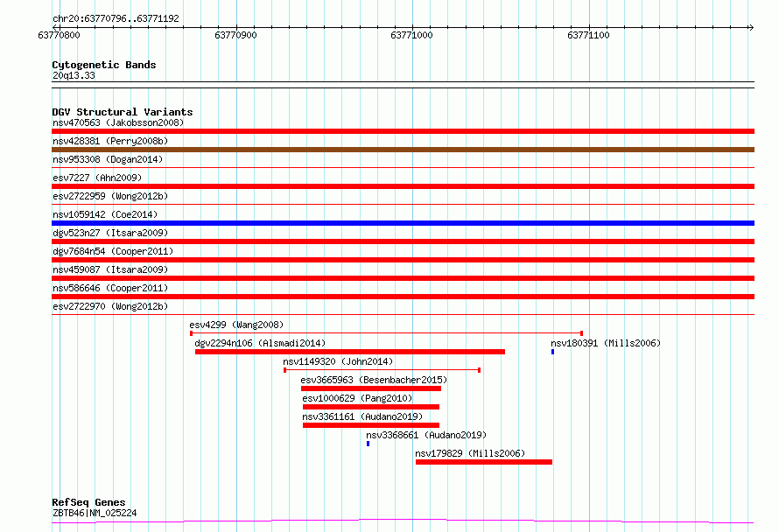Click the dgv2294n106 (Alsmadi2014) label

point(260,343)
